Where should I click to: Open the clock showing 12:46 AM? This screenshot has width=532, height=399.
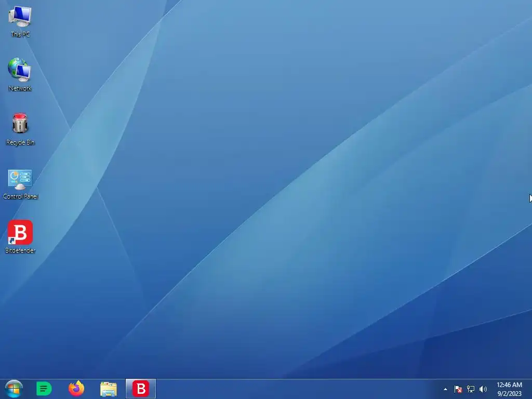509,389
